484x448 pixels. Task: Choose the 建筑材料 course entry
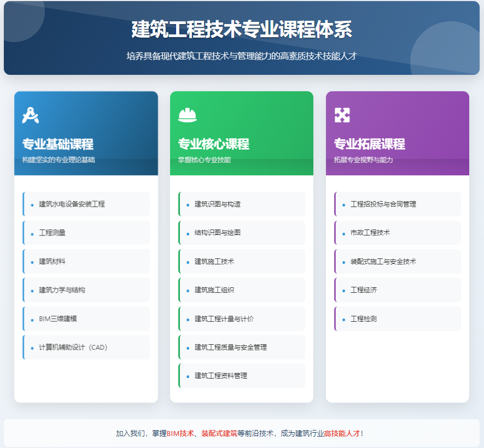(53, 262)
